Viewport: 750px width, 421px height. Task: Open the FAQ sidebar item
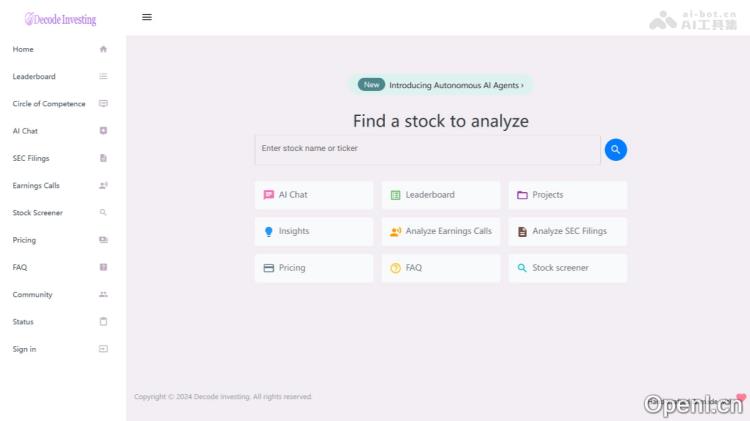[x=20, y=267]
